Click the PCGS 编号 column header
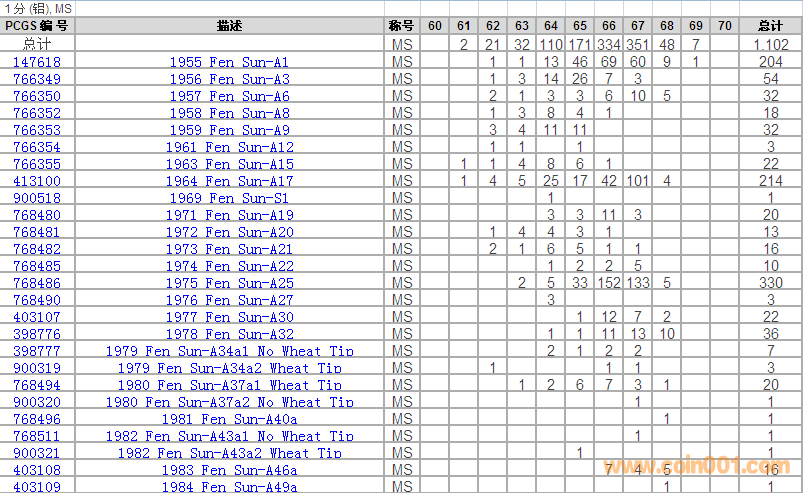 tap(37, 25)
